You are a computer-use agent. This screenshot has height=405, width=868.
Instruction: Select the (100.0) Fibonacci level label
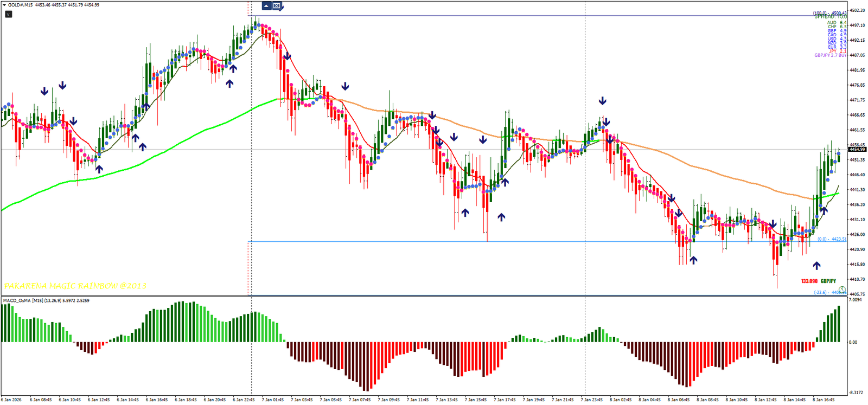(829, 13)
